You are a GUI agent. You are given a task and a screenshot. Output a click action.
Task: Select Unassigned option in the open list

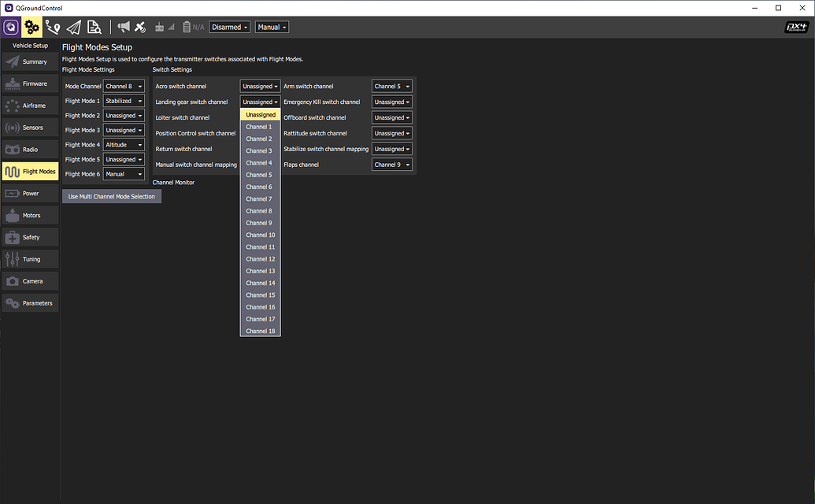[x=261, y=115]
